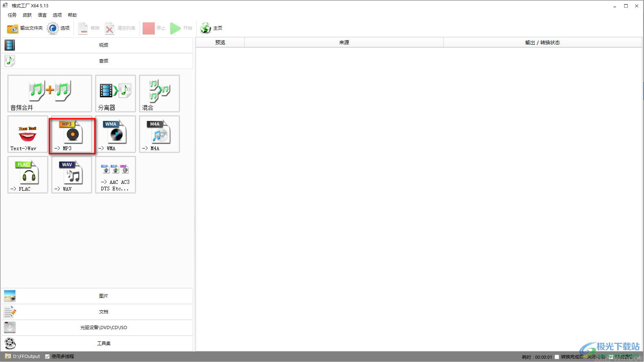
Task: Open the 皮肤 skin menu
Action: [x=27, y=15]
